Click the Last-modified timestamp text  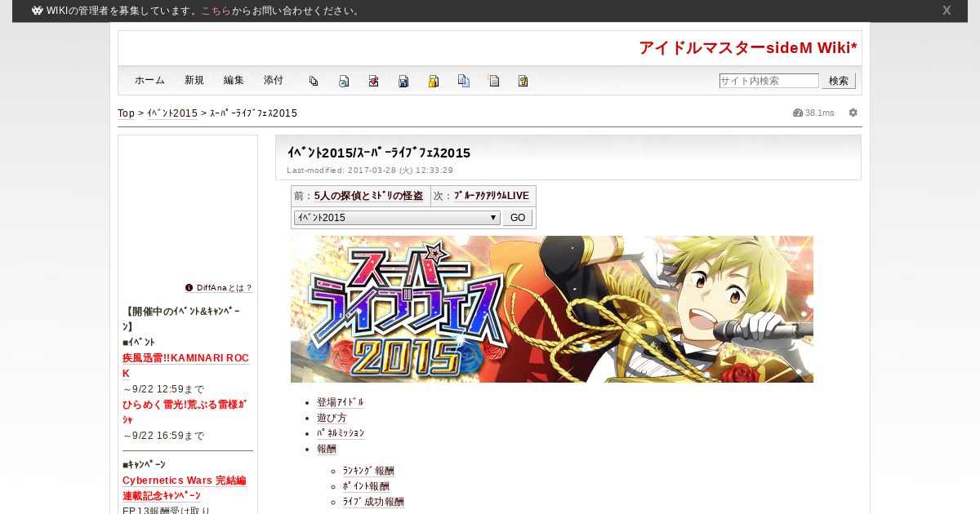point(370,171)
